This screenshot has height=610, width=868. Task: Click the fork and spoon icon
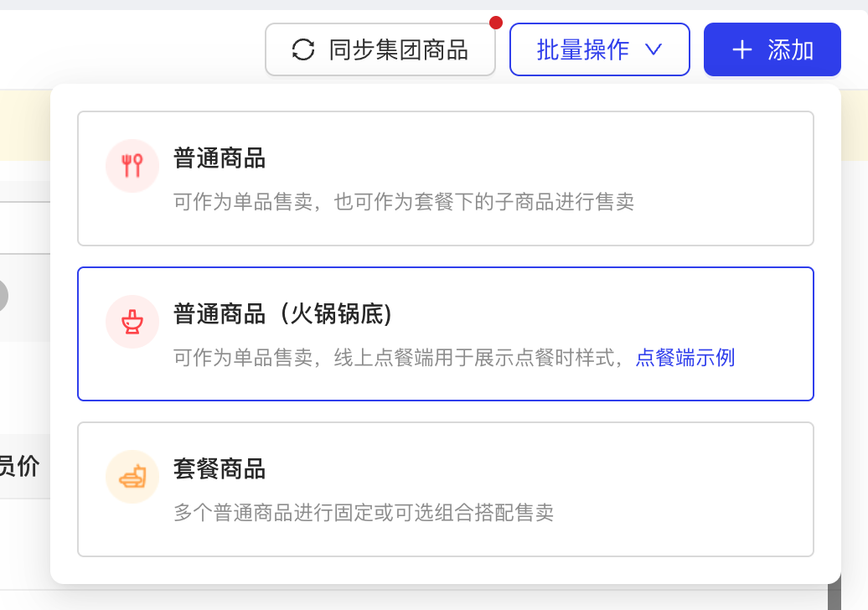pos(132,166)
